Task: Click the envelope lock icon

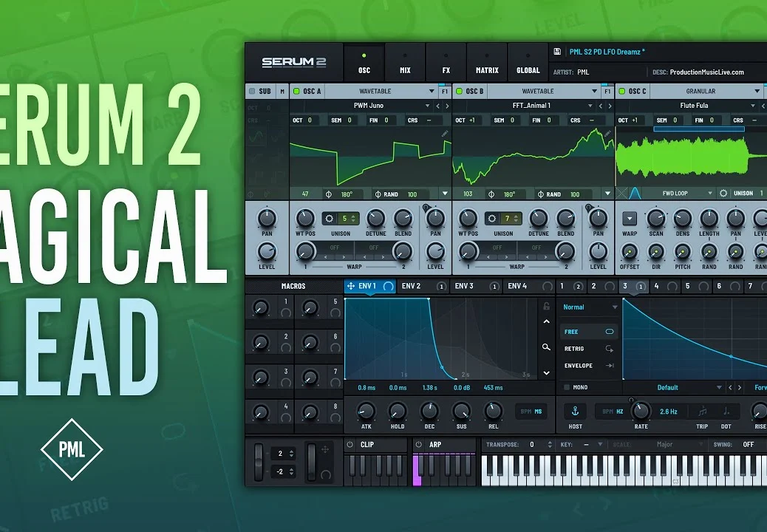Action: pos(546,306)
